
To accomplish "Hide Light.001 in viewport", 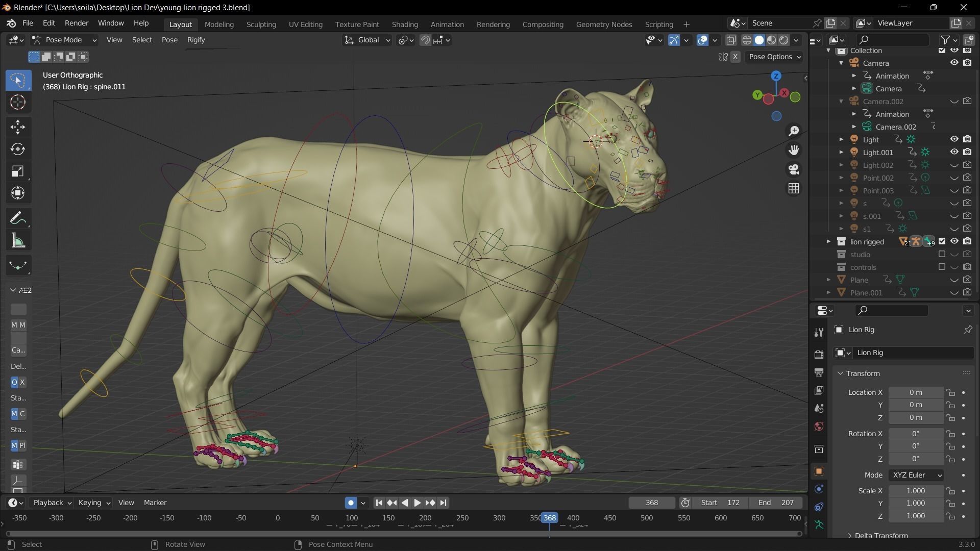I will 954,152.
